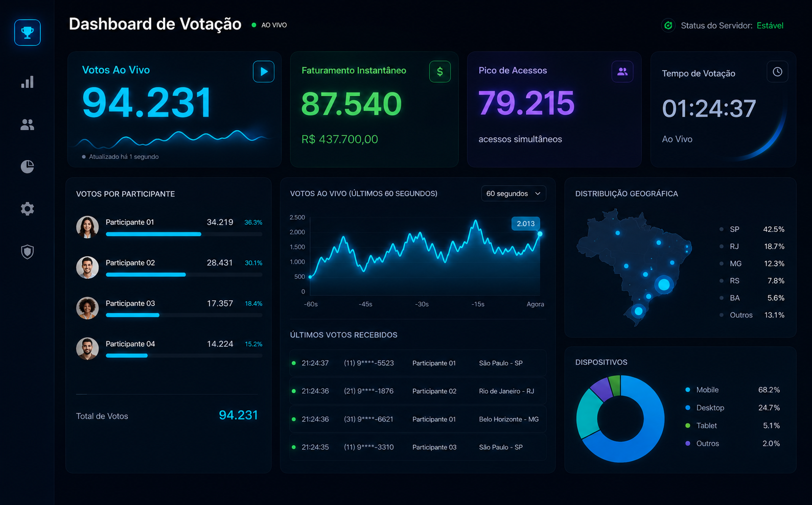
Task: Click the server status refresh icon
Action: 668,25
